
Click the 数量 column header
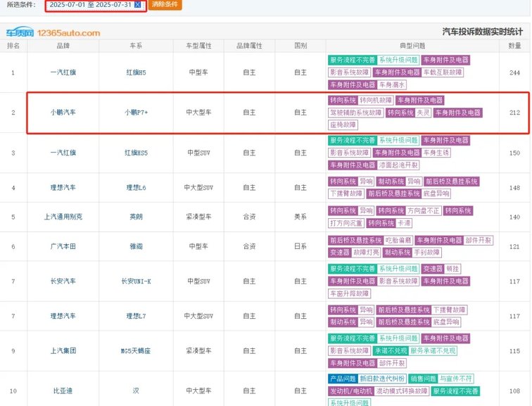coord(514,46)
